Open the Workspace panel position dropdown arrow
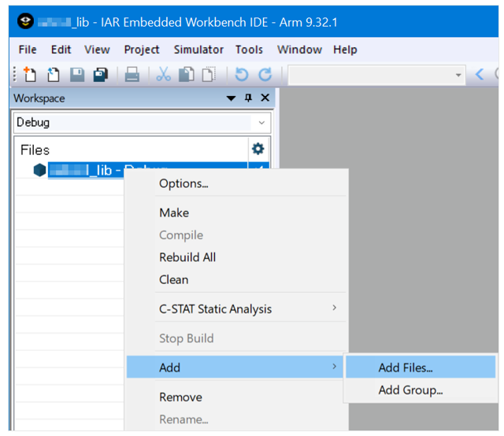 pyautogui.click(x=231, y=98)
